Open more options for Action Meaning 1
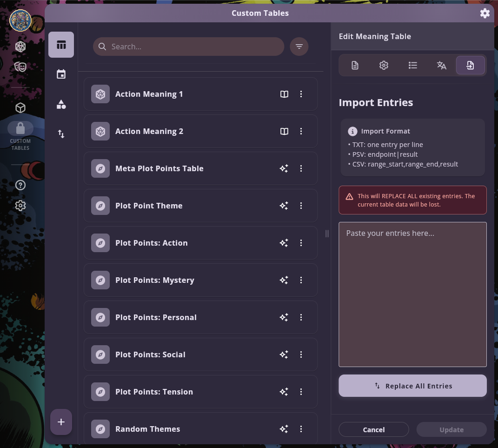The image size is (498, 448). [x=301, y=94]
